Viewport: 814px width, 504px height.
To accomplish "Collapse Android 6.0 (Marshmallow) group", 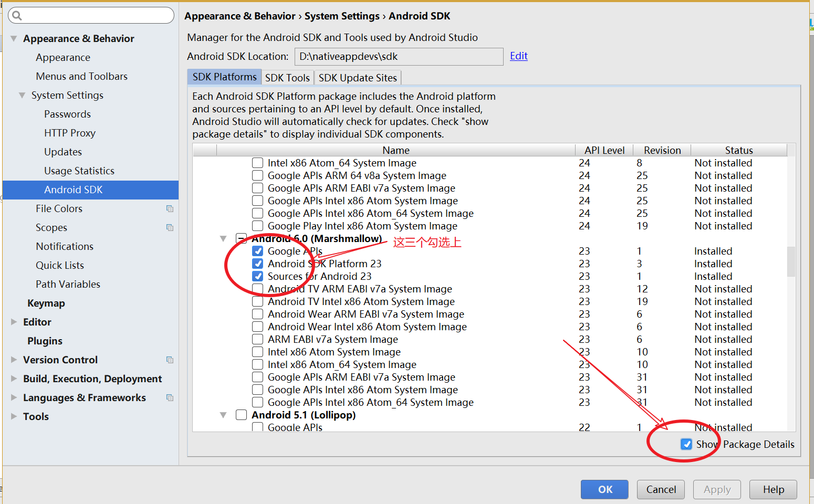I will pyautogui.click(x=223, y=238).
